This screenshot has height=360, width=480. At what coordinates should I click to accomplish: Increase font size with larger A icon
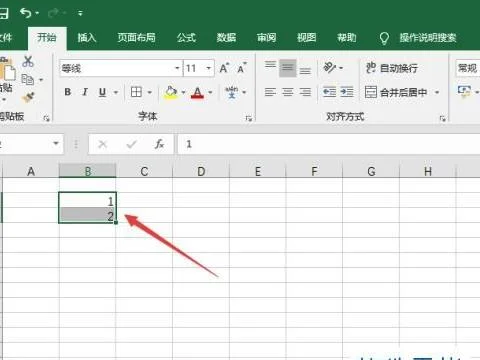(x=224, y=68)
